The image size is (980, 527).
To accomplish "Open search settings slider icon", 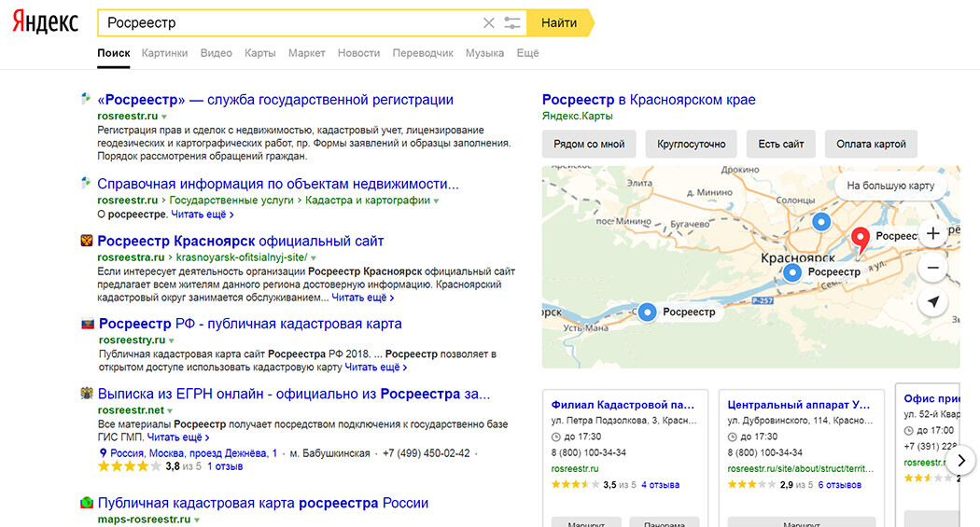I will click(511, 23).
